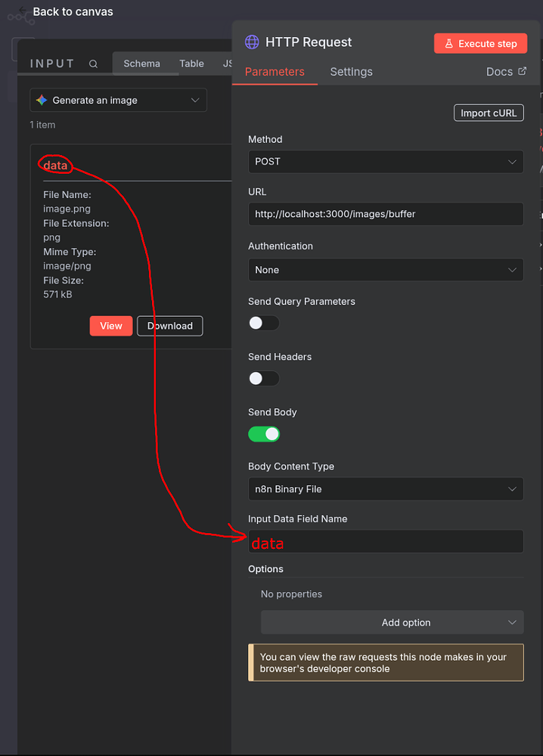Expand the Add option dropdown
This screenshot has width=543, height=756.
pos(392,623)
